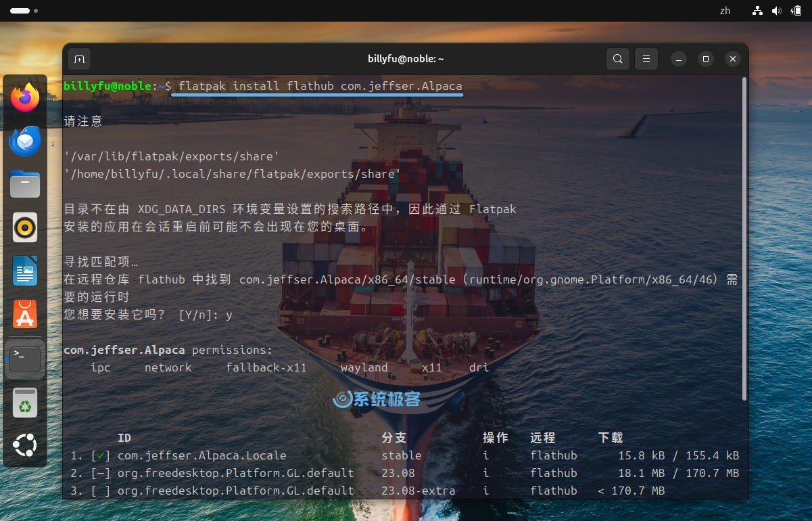Click the 'dri' permission
Screen dimensions: 812x521
tap(479, 367)
